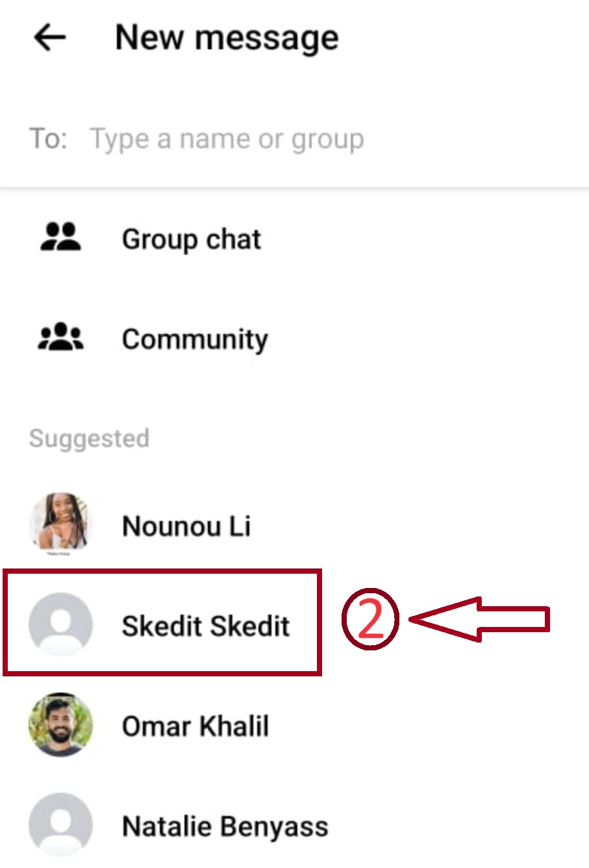Image resolution: width=589 pixels, height=868 pixels.
Task: Tap Natalie Benyass's default avatar icon
Action: 60,824
